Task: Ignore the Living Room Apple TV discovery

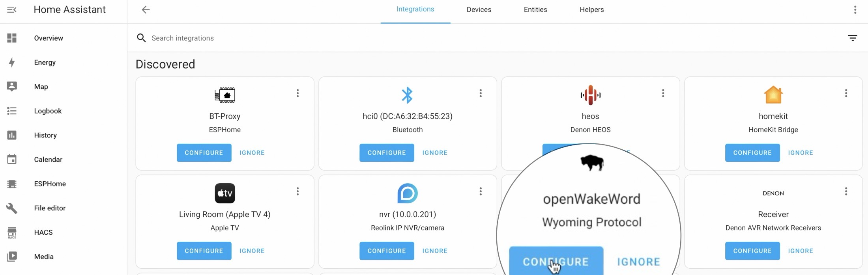Action: (x=252, y=251)
